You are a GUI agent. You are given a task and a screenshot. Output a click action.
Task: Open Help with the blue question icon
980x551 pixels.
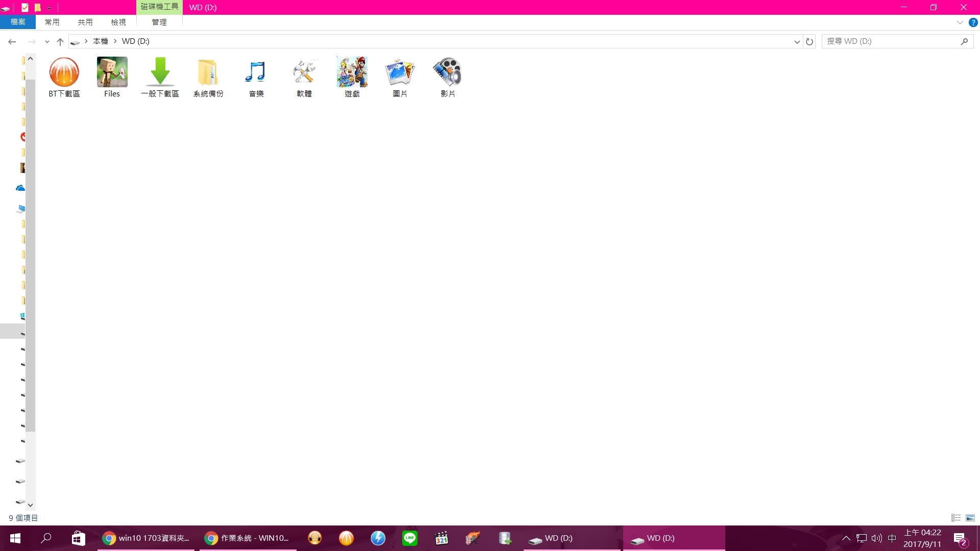tap(973, 22)
